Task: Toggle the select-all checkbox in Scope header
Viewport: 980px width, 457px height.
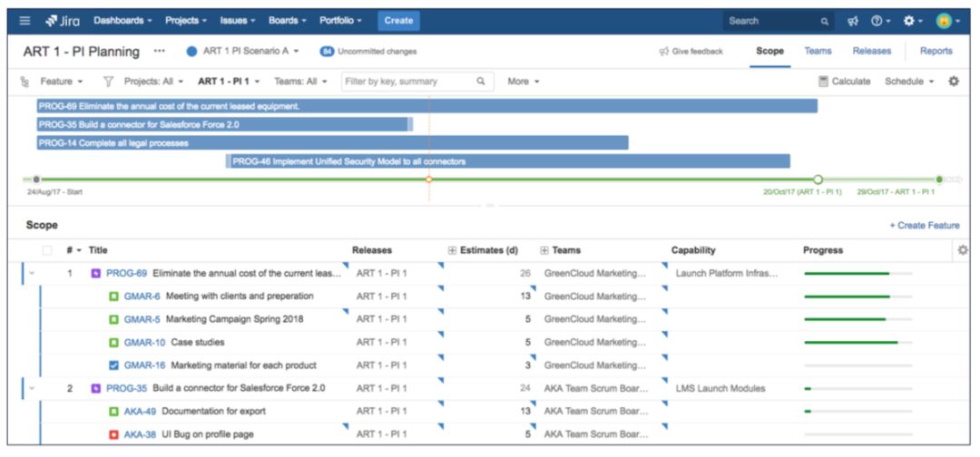Action: click(x=47, y=250)
